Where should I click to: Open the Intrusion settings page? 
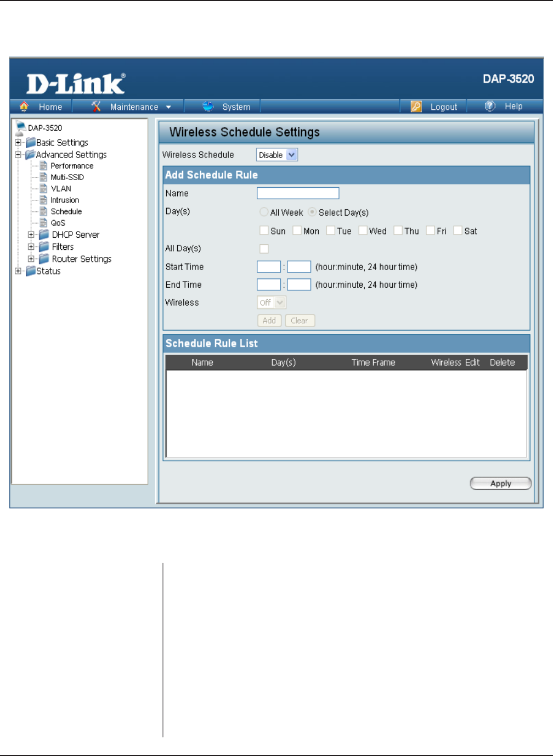(x=65, y=200)
